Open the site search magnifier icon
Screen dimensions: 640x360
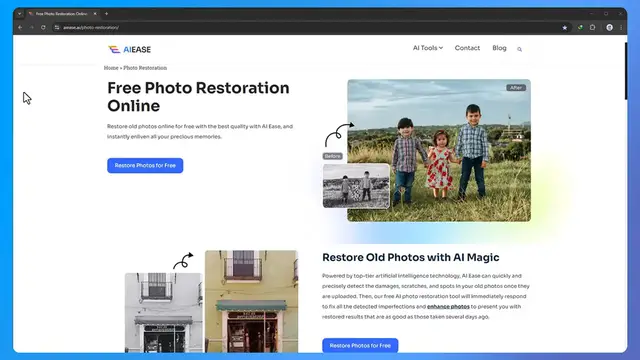(x=519, y=49)
